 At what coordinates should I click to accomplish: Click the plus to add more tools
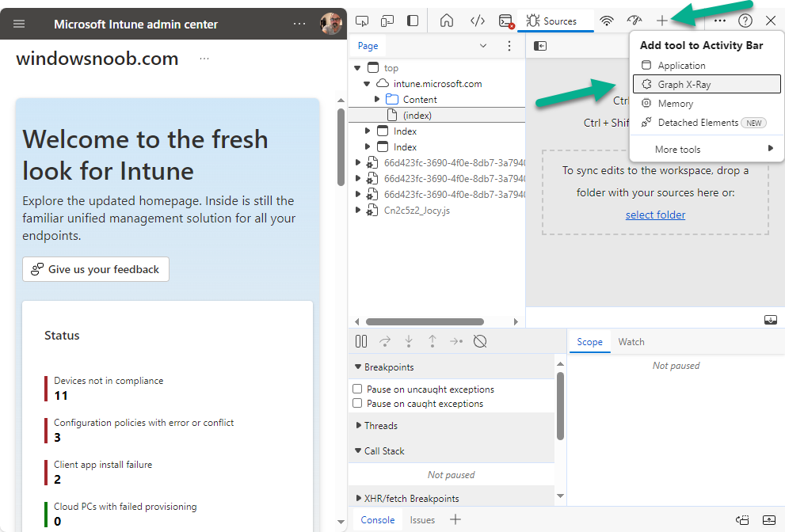662,21
